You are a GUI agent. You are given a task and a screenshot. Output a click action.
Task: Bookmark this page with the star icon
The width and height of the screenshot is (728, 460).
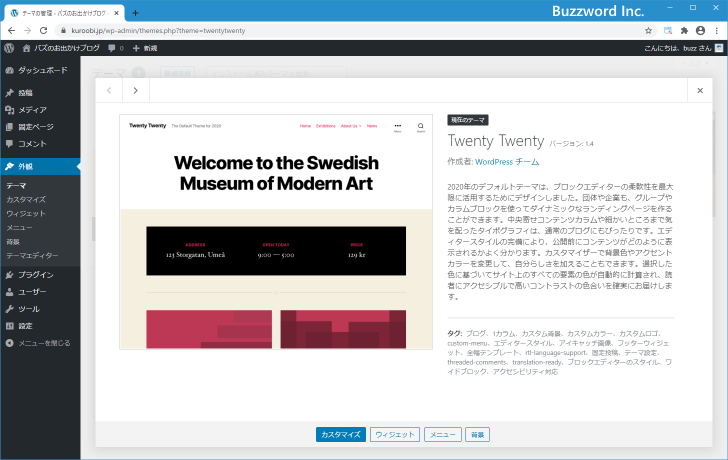tap(648, 30)
